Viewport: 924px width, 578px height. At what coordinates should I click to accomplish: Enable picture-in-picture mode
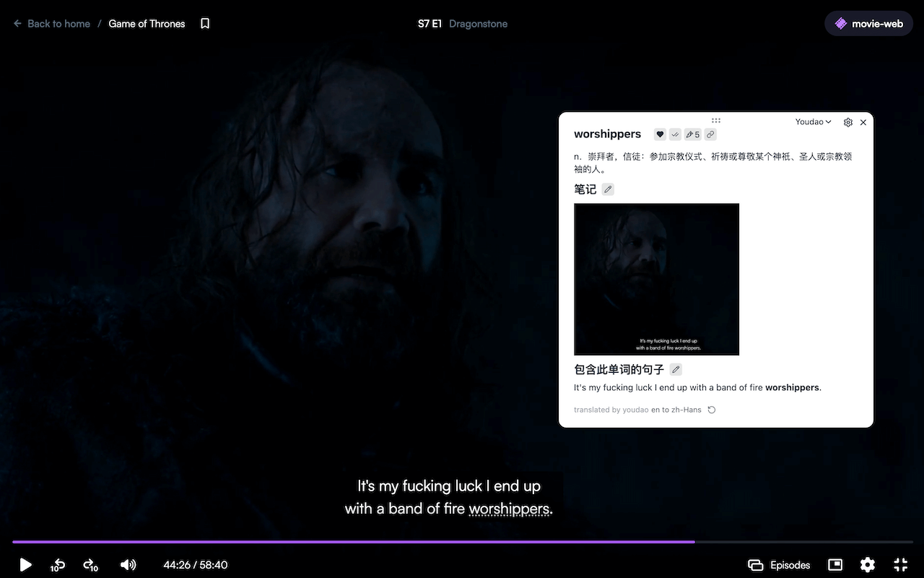pyautogui.click(x=835, y=565)
